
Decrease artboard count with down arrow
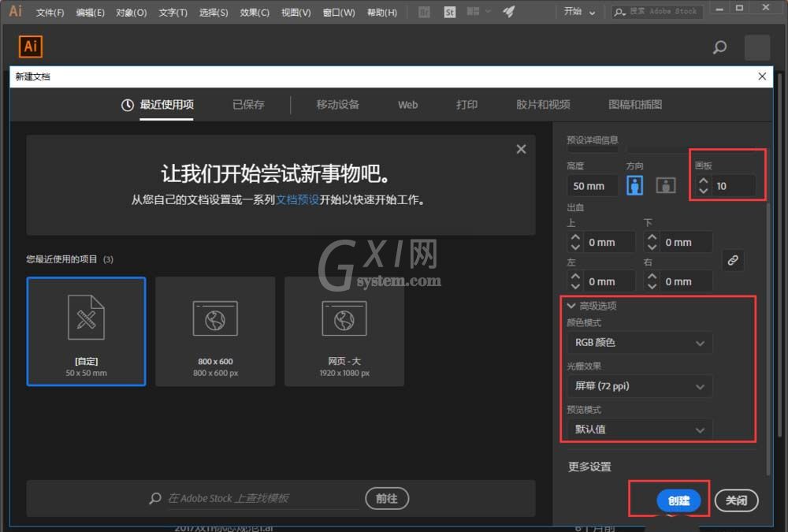point(703,191)
